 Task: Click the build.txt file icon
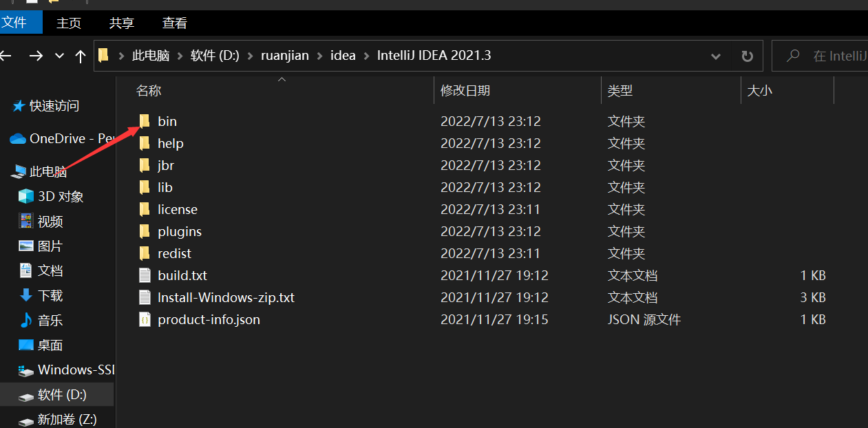[145, 275]
